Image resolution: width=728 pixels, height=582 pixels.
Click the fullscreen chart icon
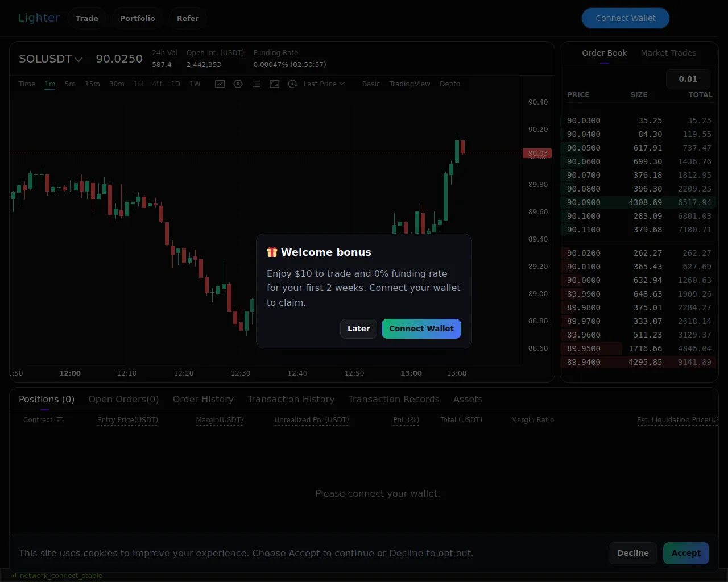[274, 84]
